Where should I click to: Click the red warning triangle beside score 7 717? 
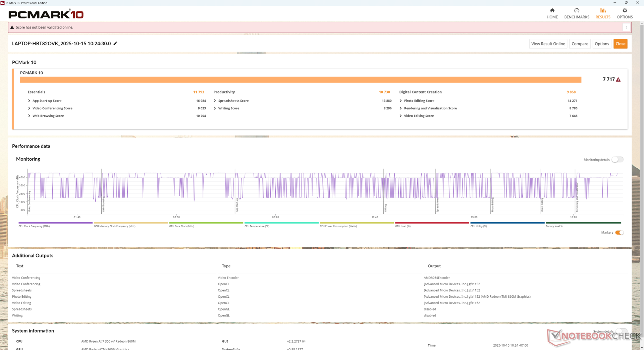[618, 79]
